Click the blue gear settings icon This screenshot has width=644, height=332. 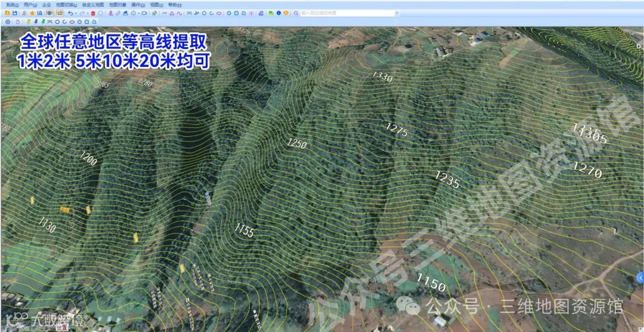pyautogui.click(x=8, y=22)
